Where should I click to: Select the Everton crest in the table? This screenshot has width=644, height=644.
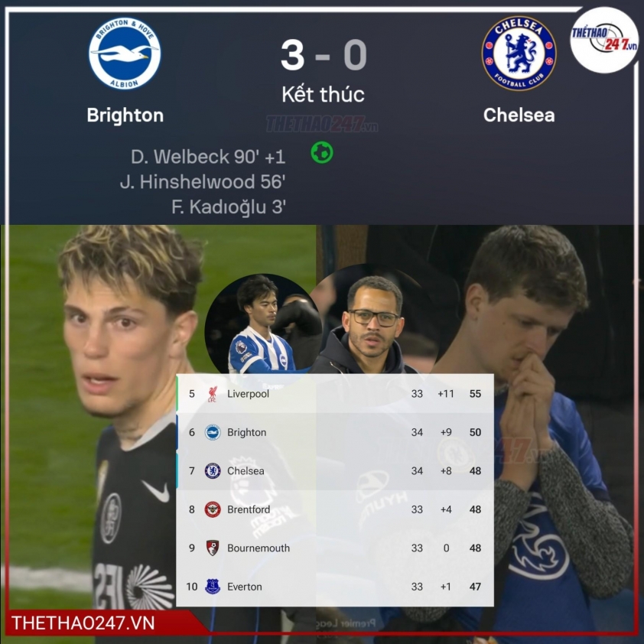click(213, 587)
